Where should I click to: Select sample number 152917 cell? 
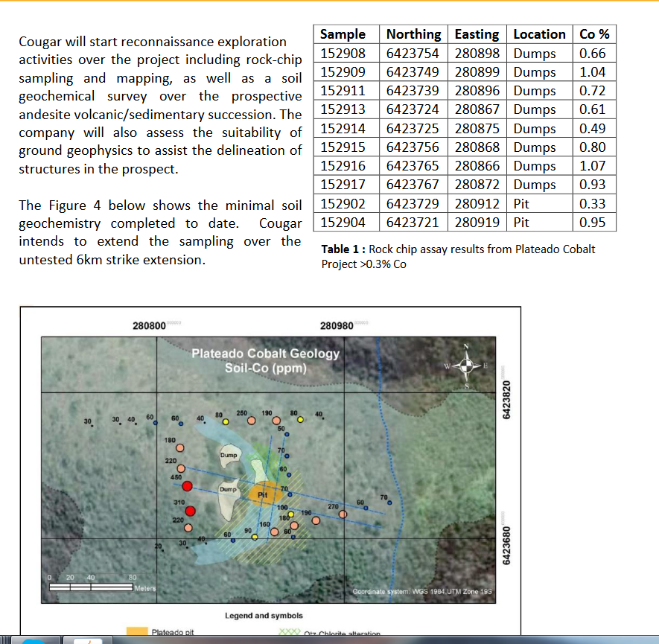pos(346,185)
